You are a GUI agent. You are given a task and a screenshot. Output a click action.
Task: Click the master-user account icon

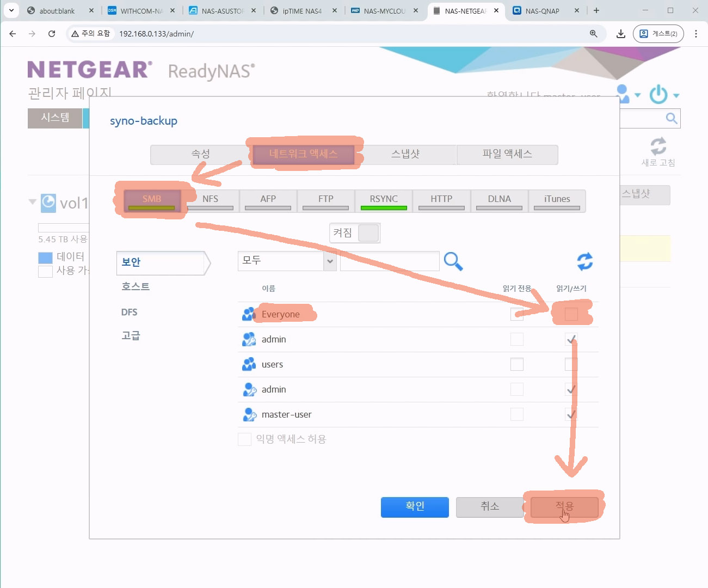pyautogui.click(x=249, y=414)
